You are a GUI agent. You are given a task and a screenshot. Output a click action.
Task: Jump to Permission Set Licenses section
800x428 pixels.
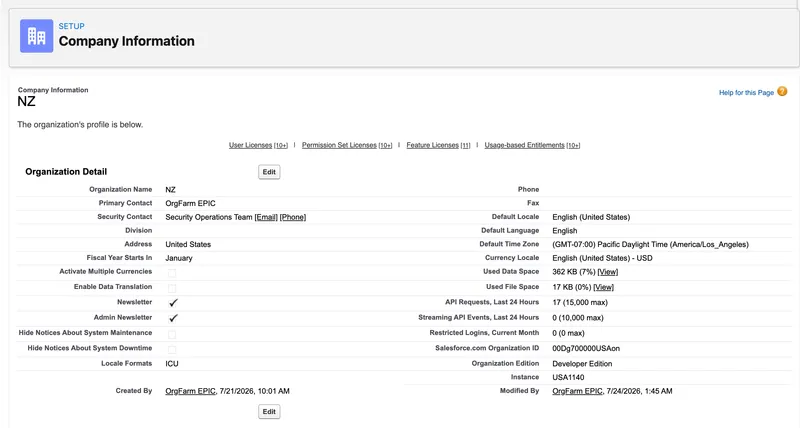click(339, 145)
